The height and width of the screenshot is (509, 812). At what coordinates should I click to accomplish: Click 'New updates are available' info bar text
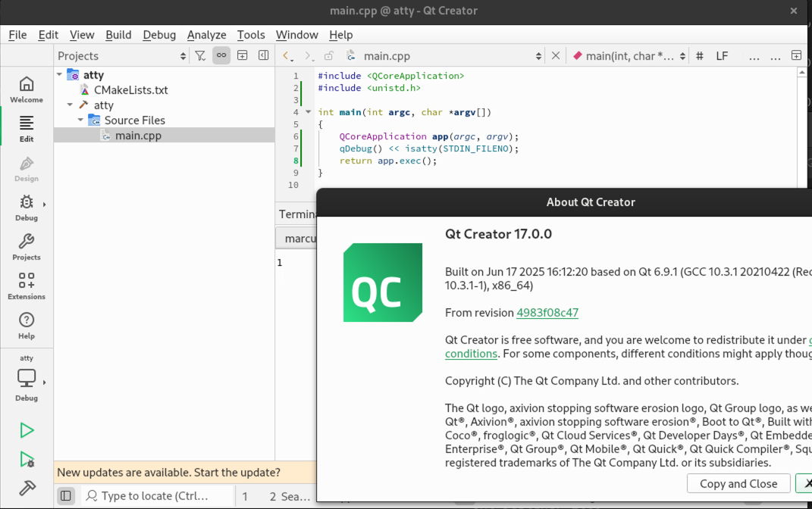click(x=169, y=473)
